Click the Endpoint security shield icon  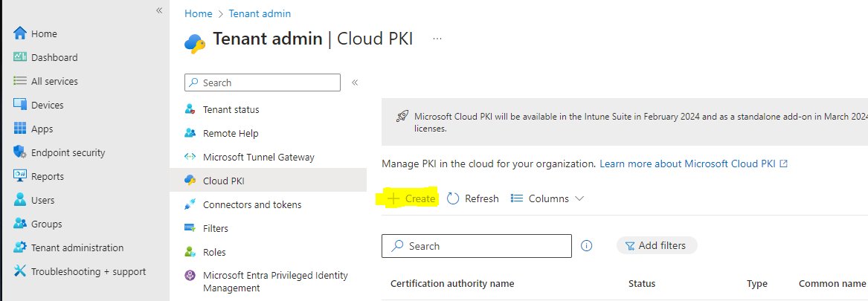[20, 152]
